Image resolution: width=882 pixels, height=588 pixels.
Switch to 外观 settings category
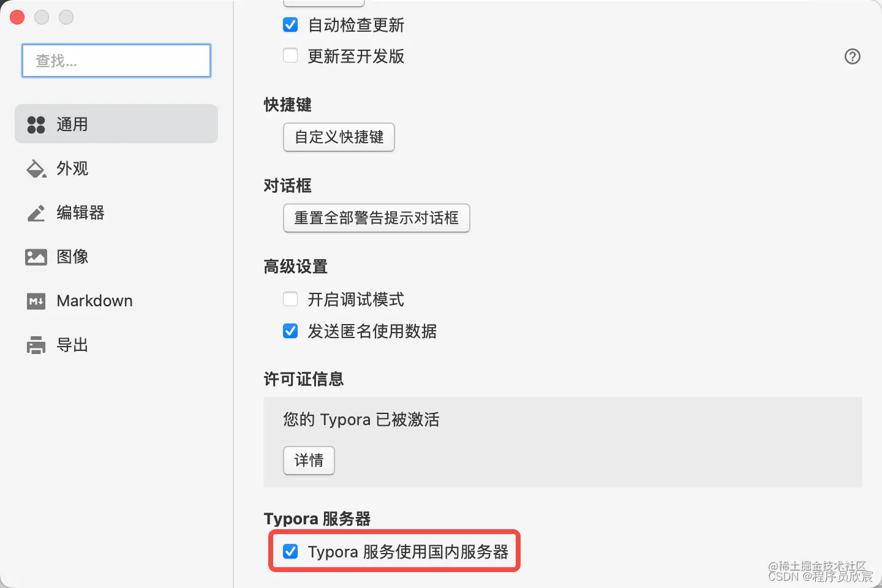point(72,168)
